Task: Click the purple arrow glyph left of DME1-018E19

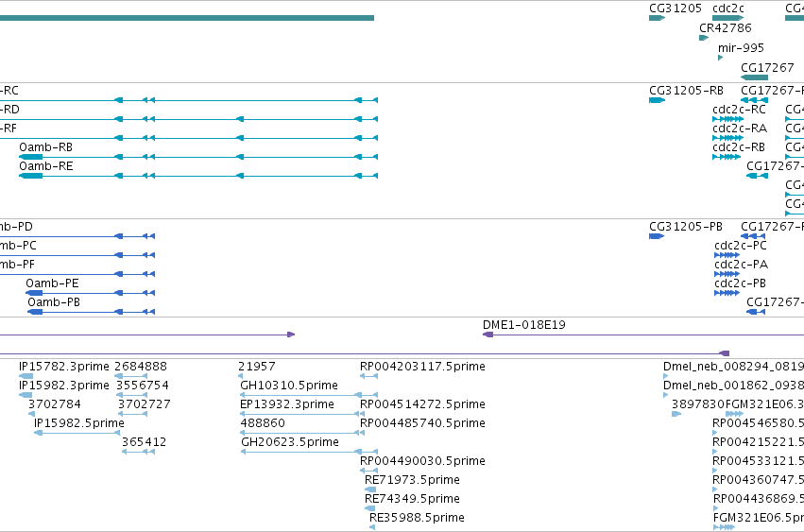Action: pyautogui.click(x=488, y=335)
